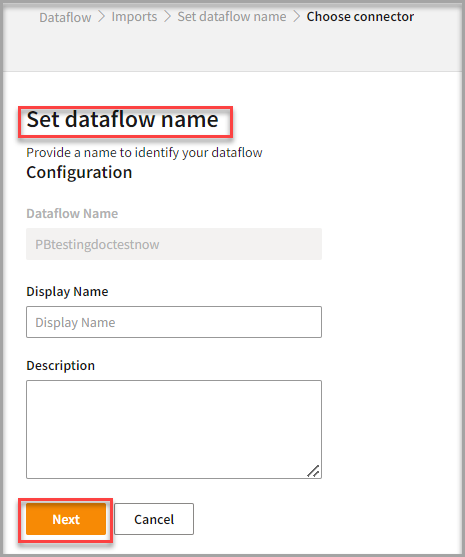Screen dimensions: 465x557
Task: Click the Set dataflow name page heading
Action: click(x=123, y=120)
